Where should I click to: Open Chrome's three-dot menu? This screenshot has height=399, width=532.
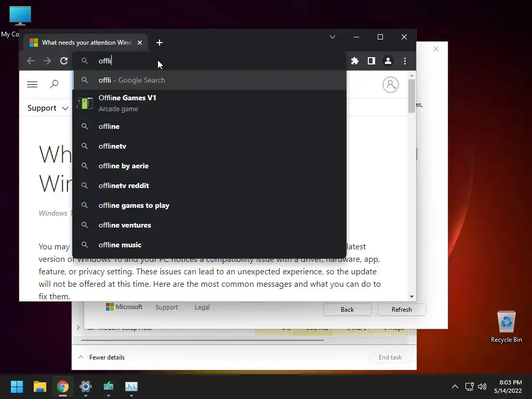(x=405, y=61)
